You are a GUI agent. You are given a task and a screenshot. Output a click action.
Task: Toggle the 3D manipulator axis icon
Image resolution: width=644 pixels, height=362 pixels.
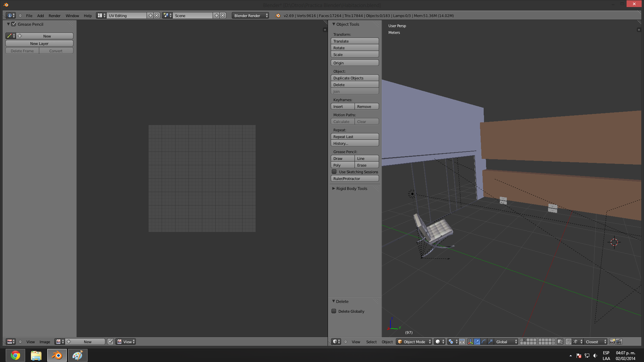tap(470, 342)
